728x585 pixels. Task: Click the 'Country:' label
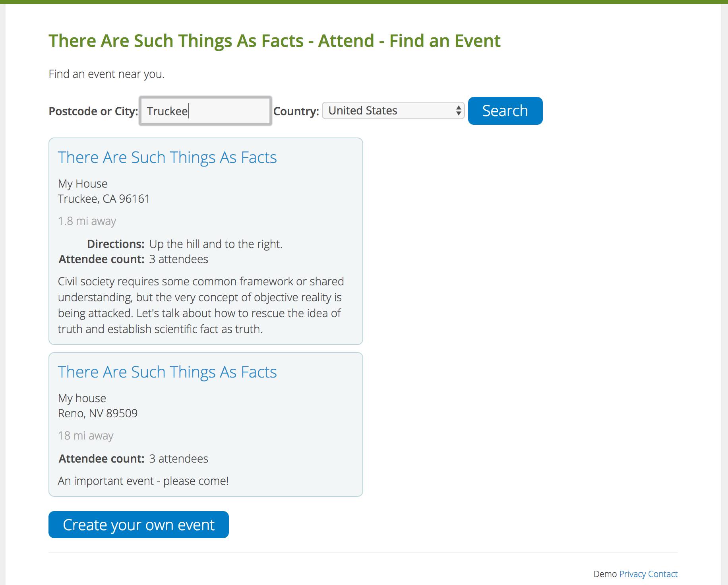point(296,111)
